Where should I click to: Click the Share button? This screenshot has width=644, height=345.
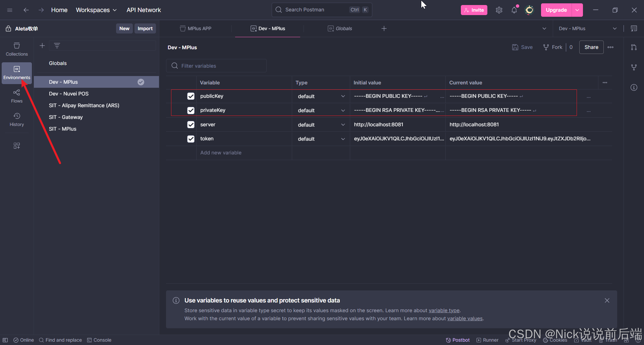(591, 47)
